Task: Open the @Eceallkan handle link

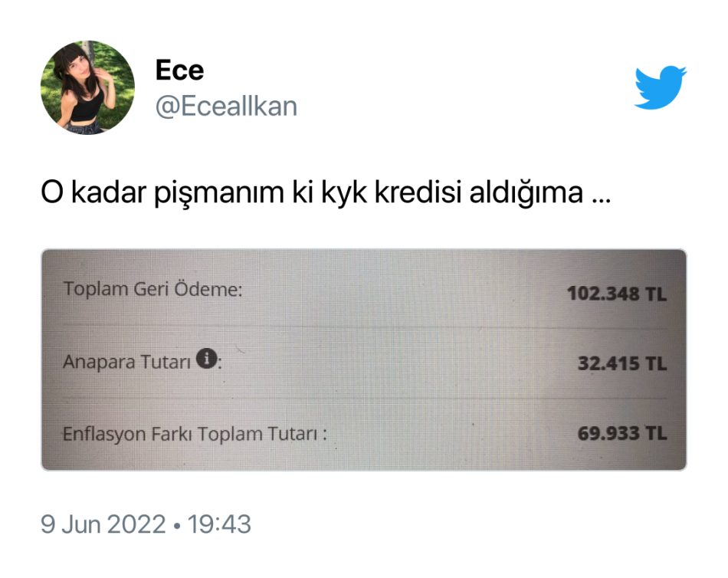Action: pos(226,107)
